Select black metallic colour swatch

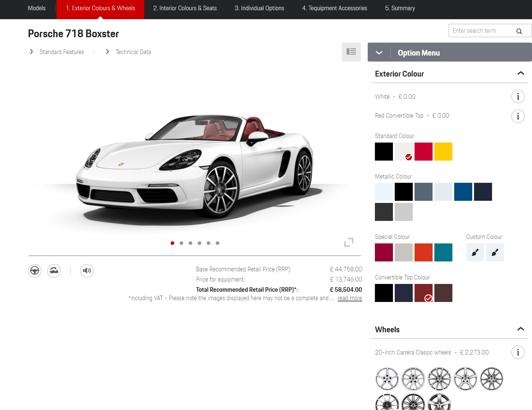point(404,192)
